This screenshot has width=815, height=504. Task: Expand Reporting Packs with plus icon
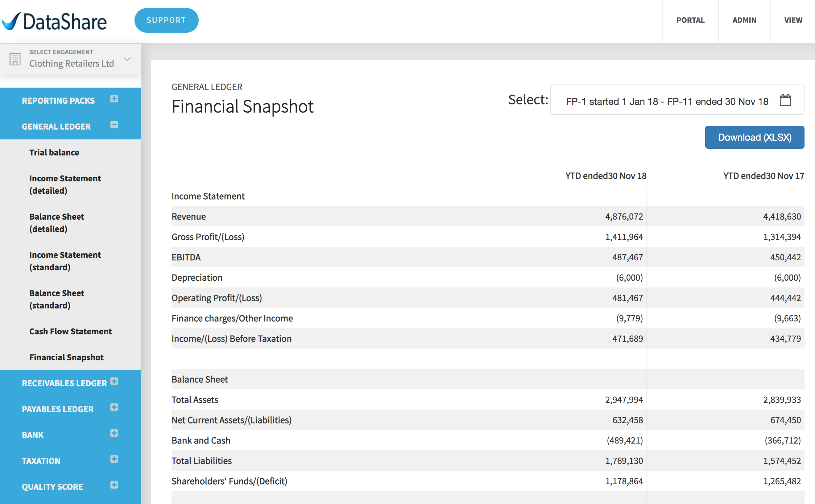tap(114, 99)
